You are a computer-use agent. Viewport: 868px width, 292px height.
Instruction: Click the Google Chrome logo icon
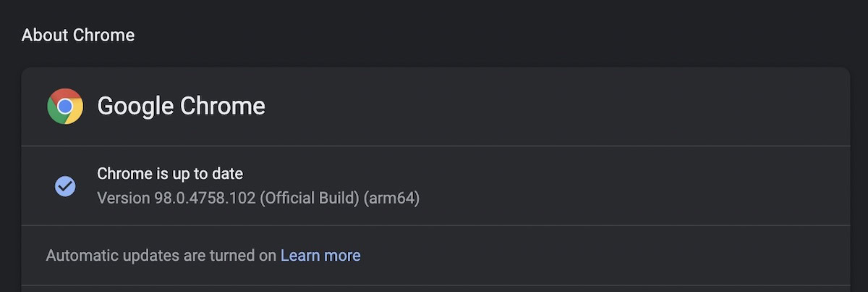coord(65,107)
